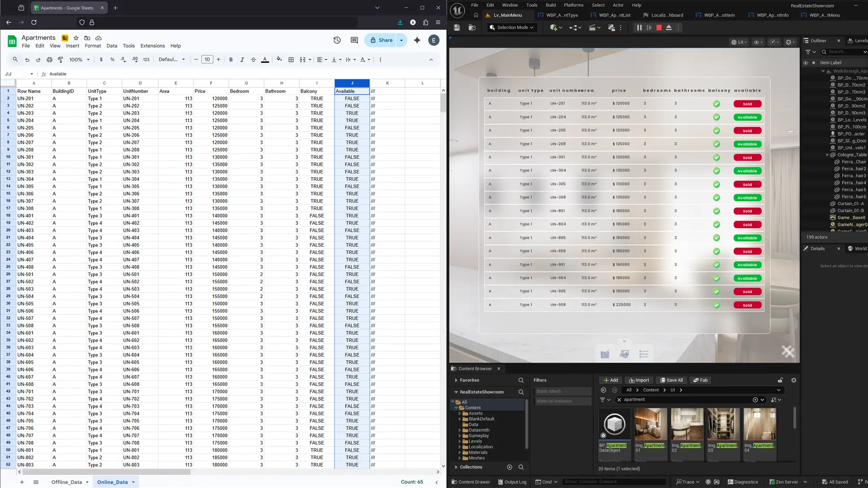Open Gemini star icon in Sheets
The height and width of the screenshot is (488, 868).
(x=417, y=40)
